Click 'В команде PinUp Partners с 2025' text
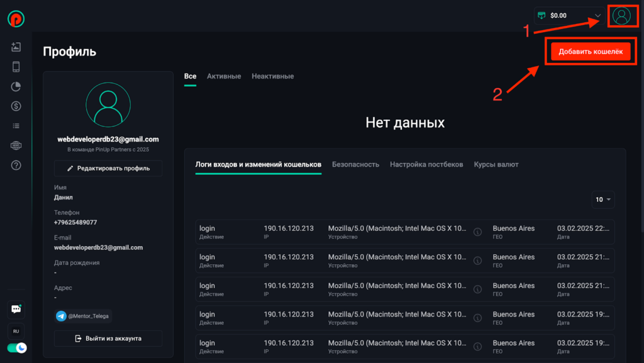The image size is (644, 363). coord(108,150)
